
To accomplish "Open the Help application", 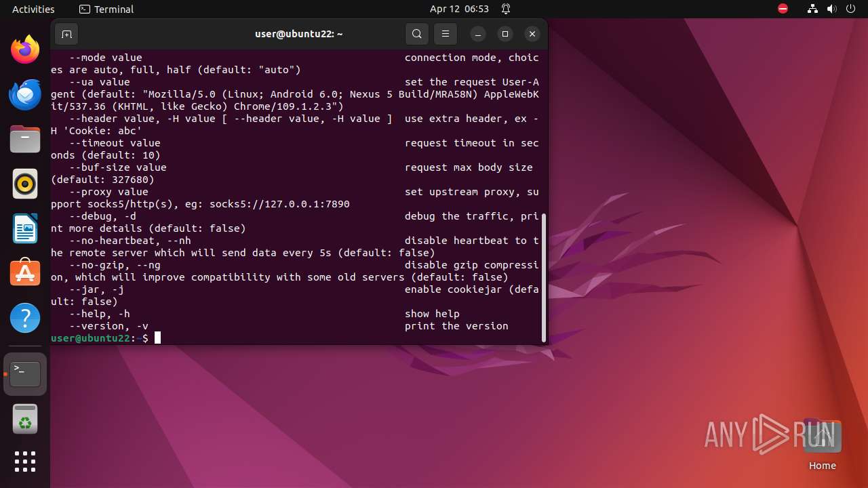I will 25,318.
